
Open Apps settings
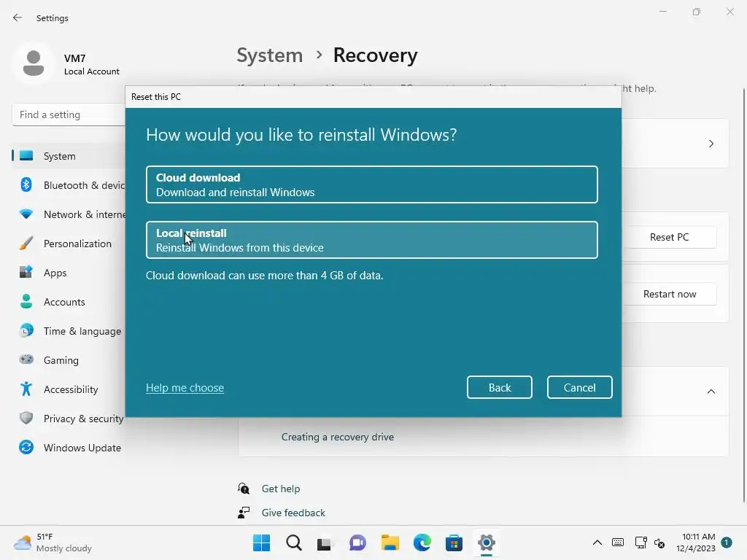[69, 273]
